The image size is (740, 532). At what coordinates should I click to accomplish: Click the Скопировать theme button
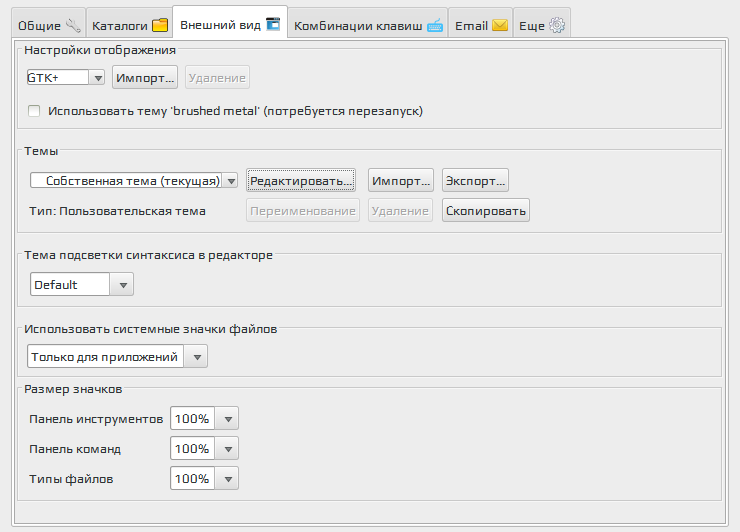(x=486, y=211)
